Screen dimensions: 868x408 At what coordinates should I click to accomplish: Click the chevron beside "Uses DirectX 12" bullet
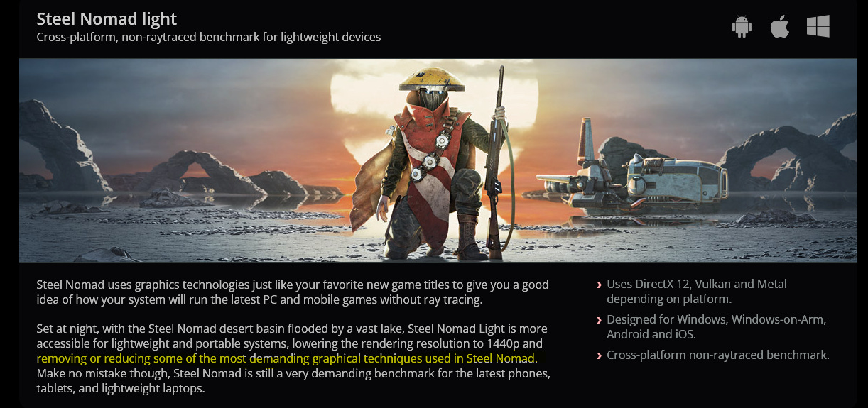(x=600, y=285)
